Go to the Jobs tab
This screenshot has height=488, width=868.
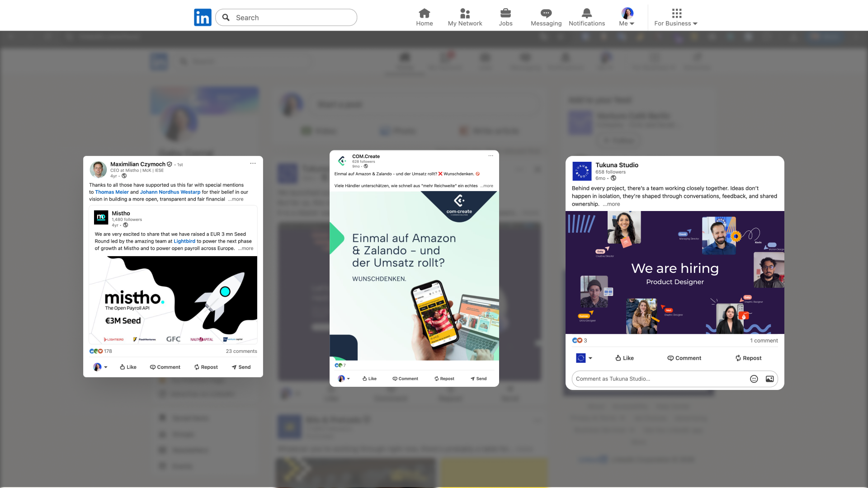505,18
